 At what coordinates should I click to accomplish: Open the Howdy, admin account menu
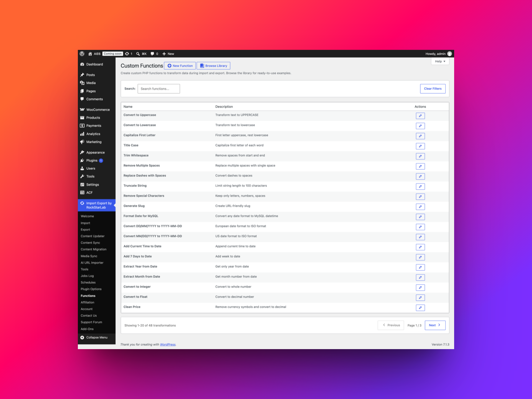click(x=438, y=54)
